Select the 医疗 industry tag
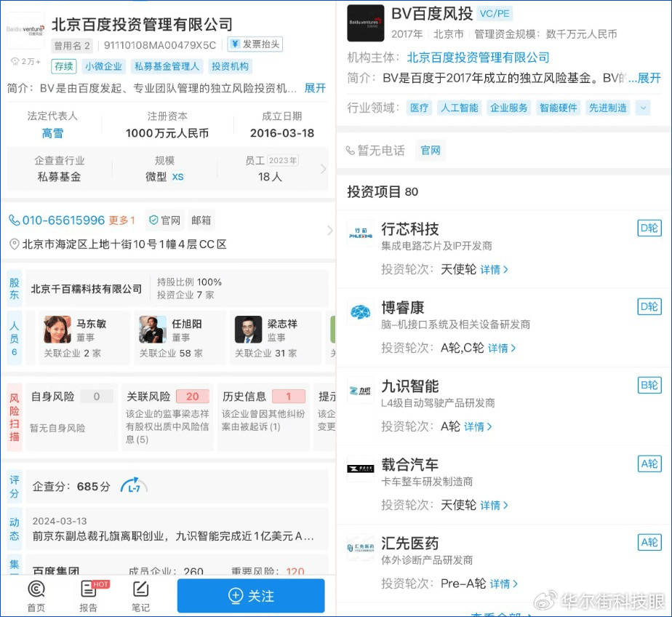Screen dimensions: 672x617 [419, 108]
